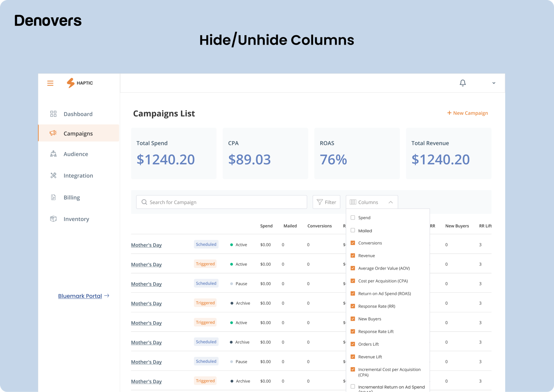Click the ROAS 76% summary card

coord(357,153)
